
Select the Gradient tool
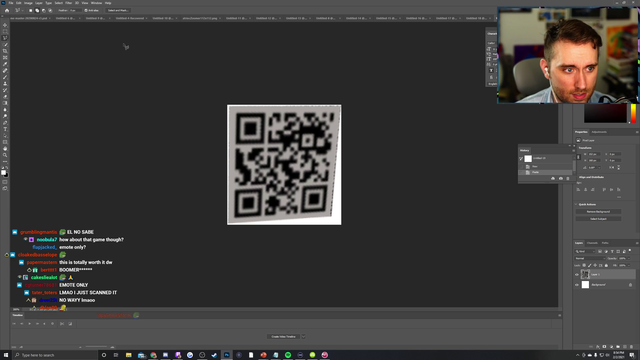click(x=5, y=103)
